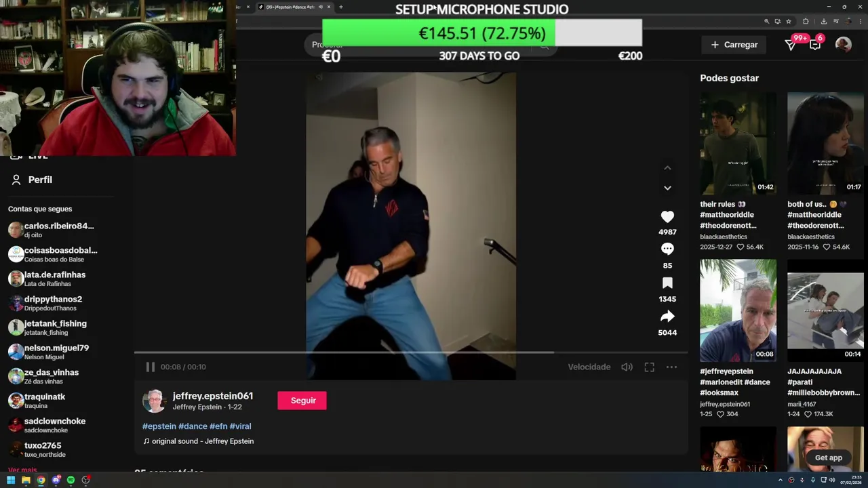Click the Carregar upload button
Image resolution: width=868 pixels, height=488 pixels.
[734, 45]
